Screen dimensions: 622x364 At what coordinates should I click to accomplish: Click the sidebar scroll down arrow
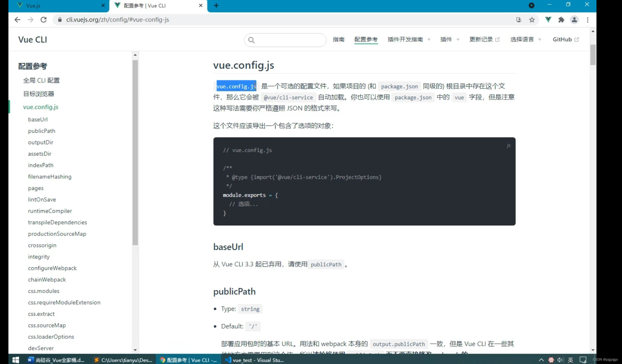(x=135, y=350)
